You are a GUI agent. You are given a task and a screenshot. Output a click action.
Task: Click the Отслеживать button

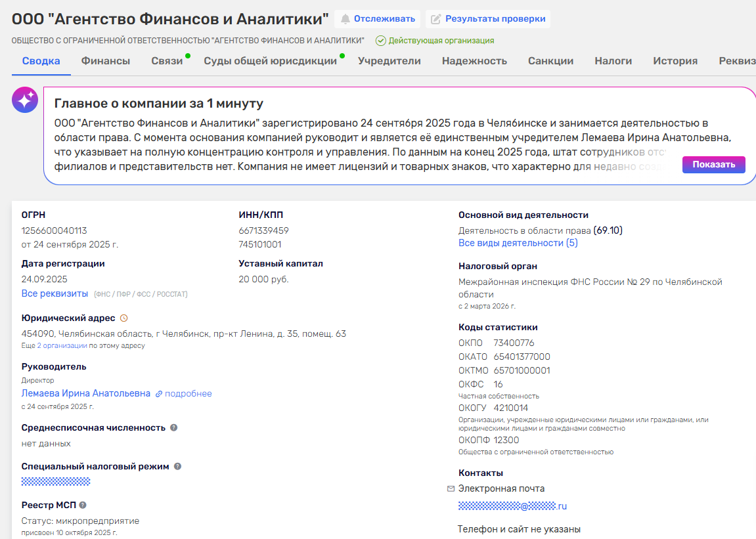(378, 19)
